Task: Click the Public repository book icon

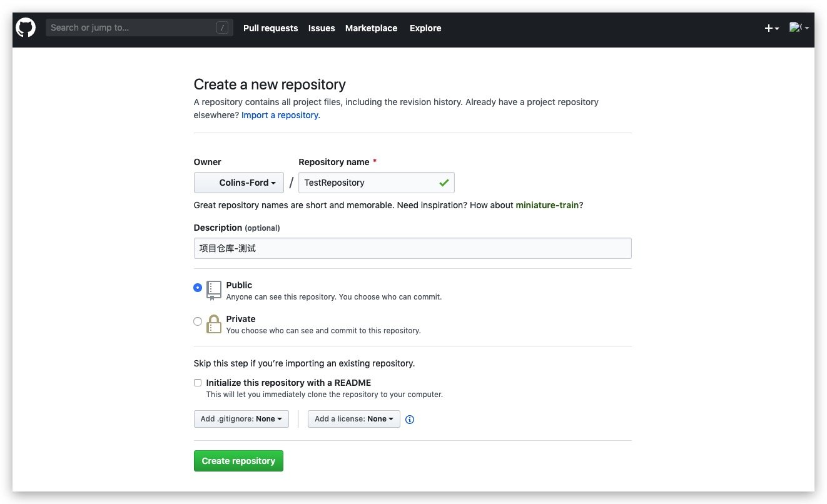Action: (214, 291)
